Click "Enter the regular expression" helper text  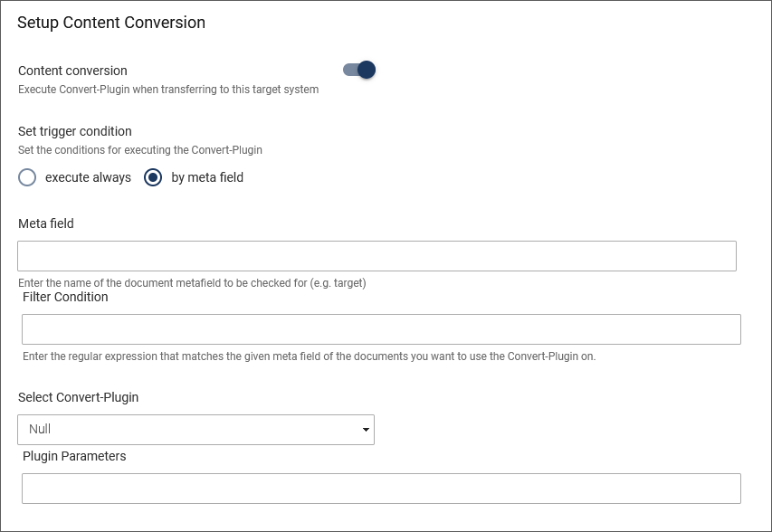pyautogui.click(x=310, y=356)
